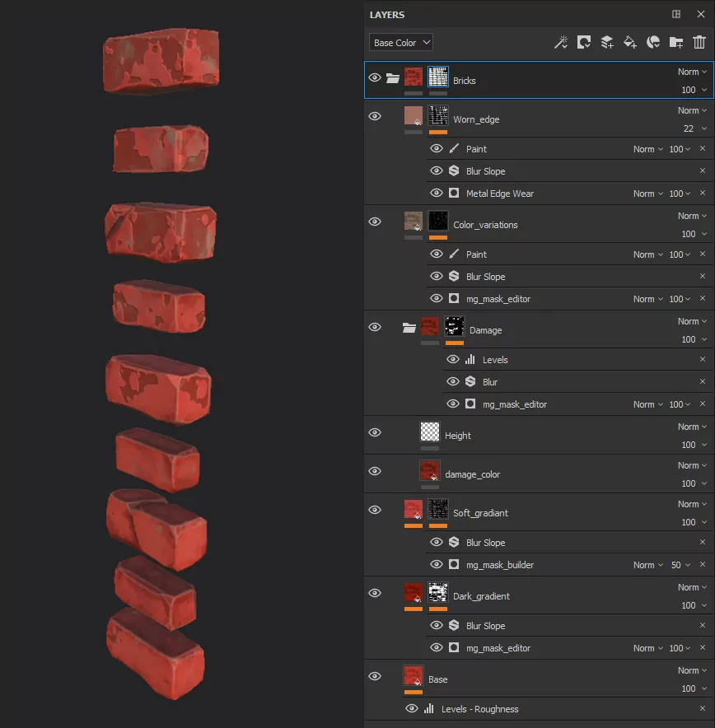Hide the Worn_edge layer
Viewport: 715px width, 728px height.
pyautogui.click(x=375, y=116)
